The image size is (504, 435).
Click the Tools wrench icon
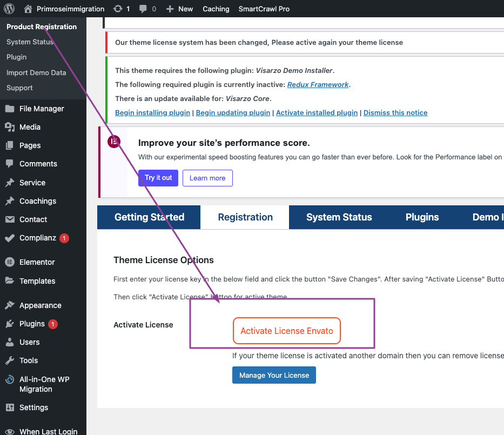click(10, 360)
